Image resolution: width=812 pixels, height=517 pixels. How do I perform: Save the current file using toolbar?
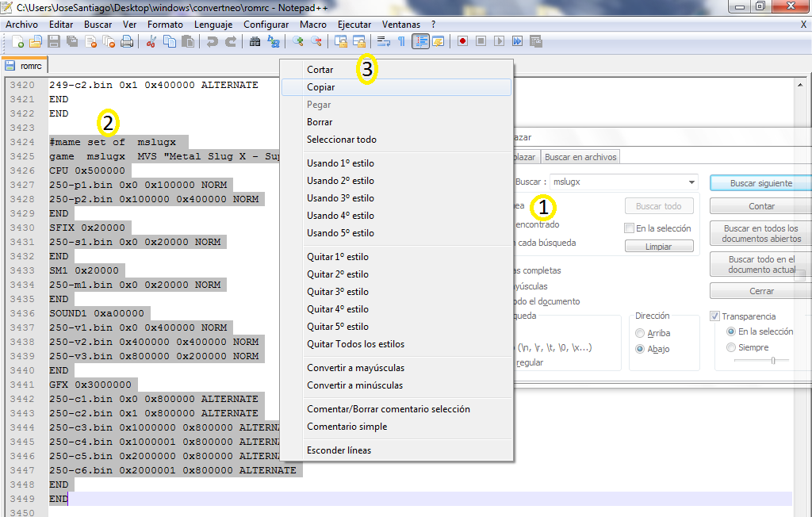(x=54, y=41)
